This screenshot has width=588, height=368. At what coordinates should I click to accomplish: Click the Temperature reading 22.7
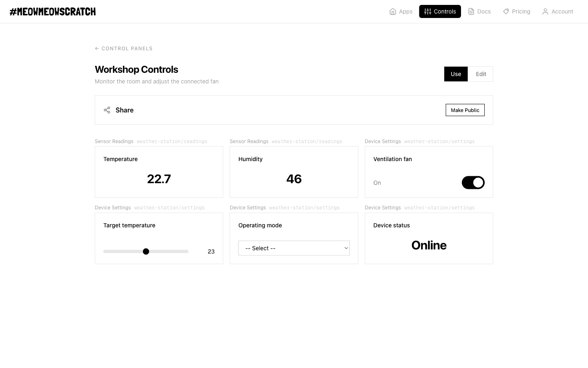point(159,179)
